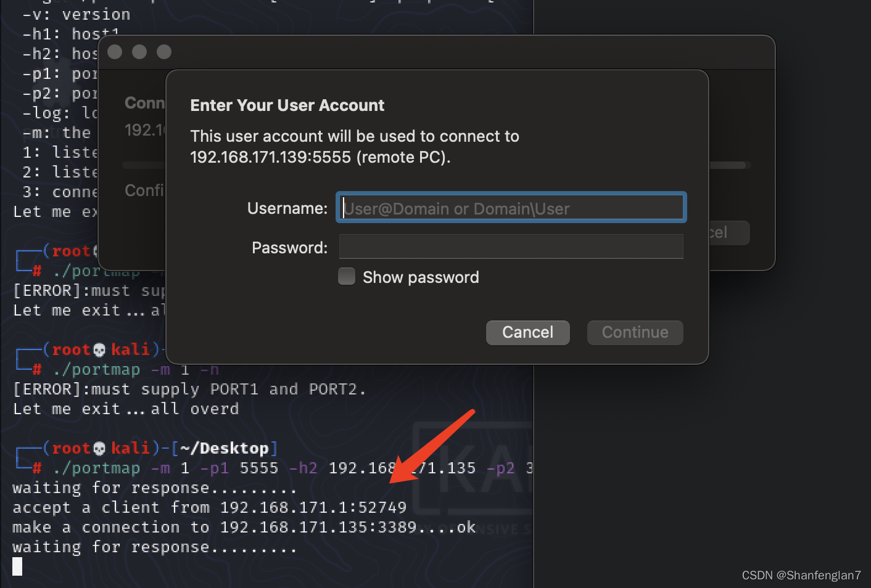The image size is (871, 588).
Task: Click the middle gray minimize window dot
Action: pos(139,52)
